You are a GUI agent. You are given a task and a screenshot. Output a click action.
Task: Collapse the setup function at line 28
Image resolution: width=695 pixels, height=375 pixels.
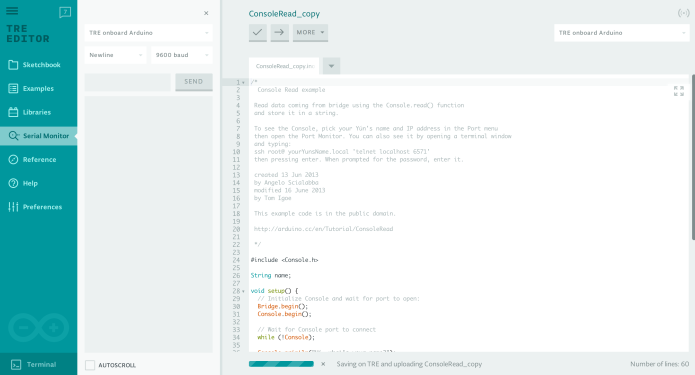[243, 291]
